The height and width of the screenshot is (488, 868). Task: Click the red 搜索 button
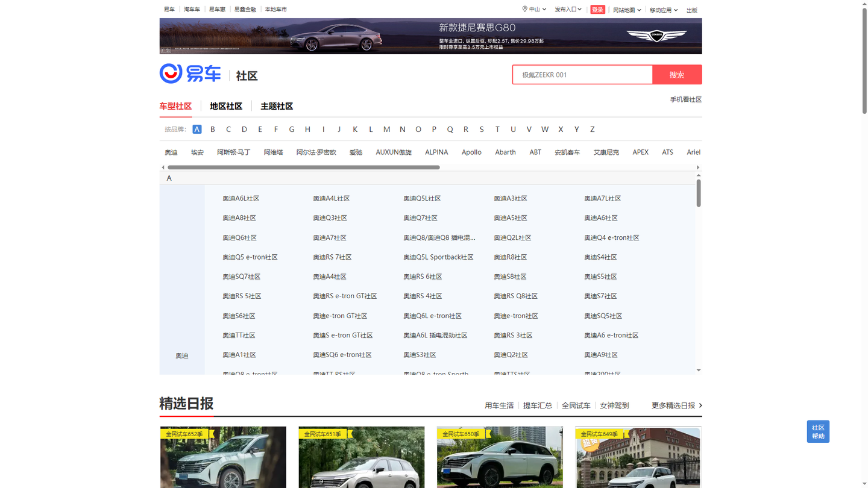[x=677, y=75]
